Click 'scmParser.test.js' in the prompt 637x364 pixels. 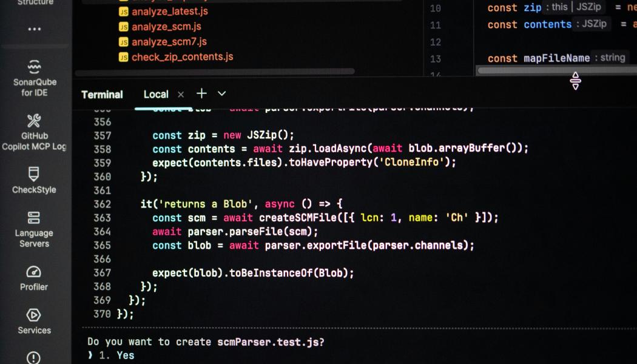tap(268, 342)
